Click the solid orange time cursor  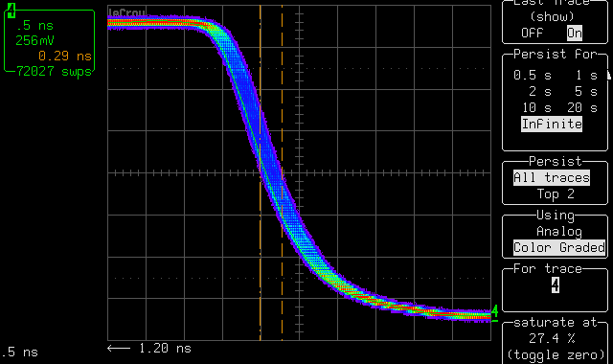[x=260, y=172]
